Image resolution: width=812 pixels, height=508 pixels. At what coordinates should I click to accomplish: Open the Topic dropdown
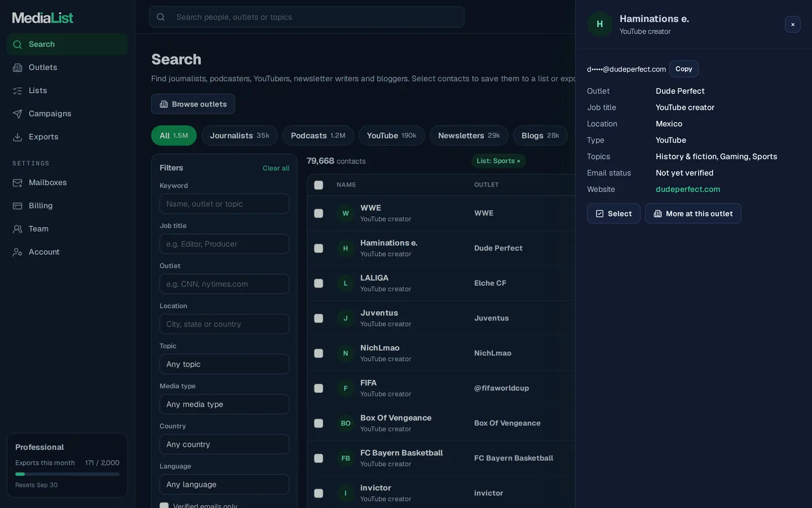click(x=224, y=364)
